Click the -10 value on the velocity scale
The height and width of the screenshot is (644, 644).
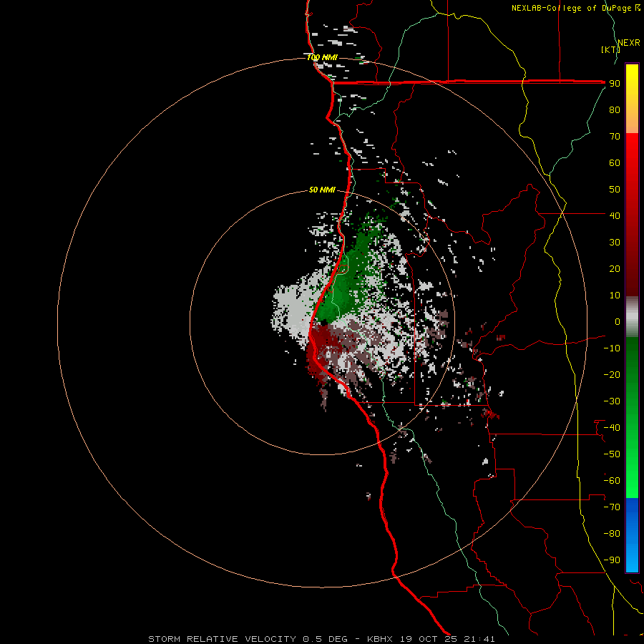(612, 348)
